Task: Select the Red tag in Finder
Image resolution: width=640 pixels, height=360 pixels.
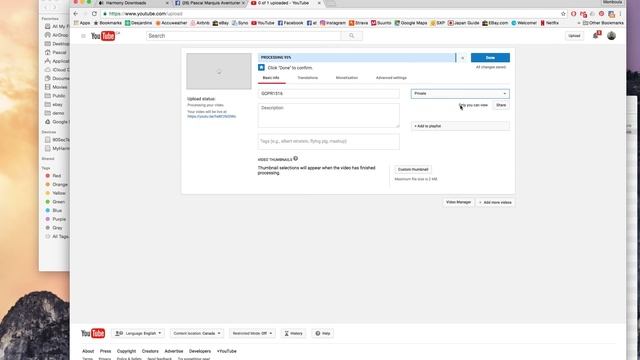Action: (x=53, y=176)
